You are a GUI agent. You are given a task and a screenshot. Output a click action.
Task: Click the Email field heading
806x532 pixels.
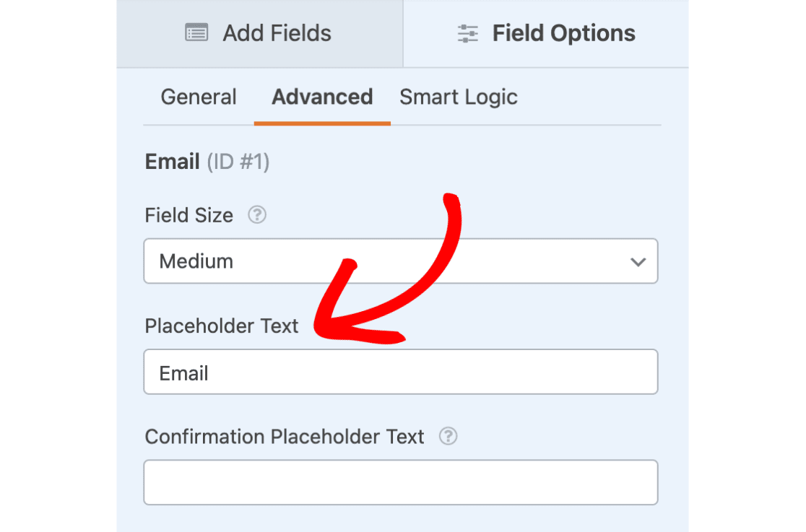[x=172, y=162]
